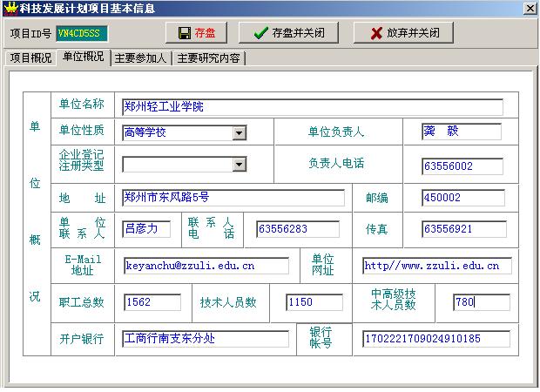
Task: Click the 地址 address field
Action: click(233, 198)
